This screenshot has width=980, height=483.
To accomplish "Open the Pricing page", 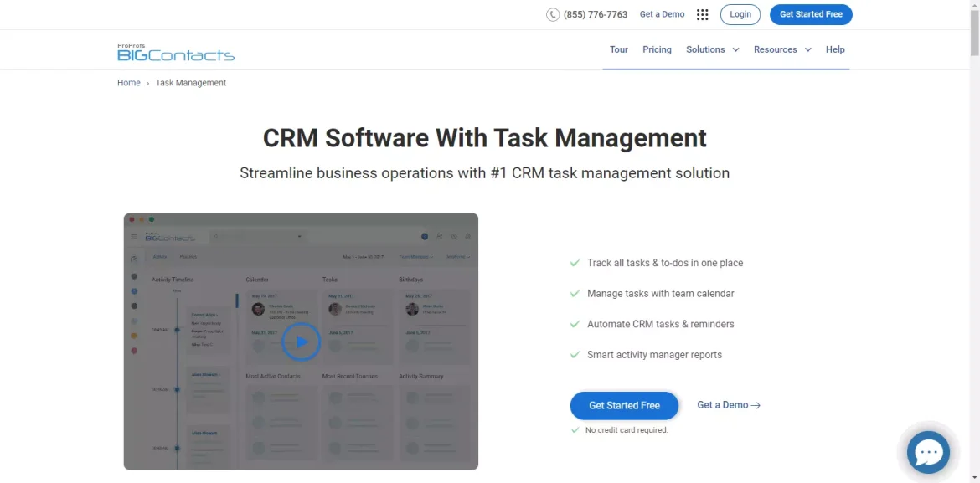I will tap(657, 49).
